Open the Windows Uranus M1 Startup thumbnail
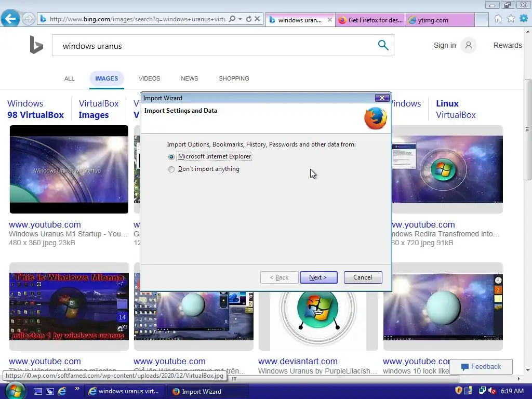 click(69, 169)
